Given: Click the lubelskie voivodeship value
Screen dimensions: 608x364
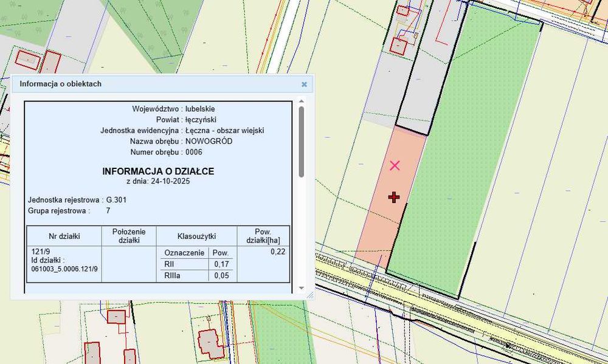Looking at the screenshot, I should click(200, 109).
